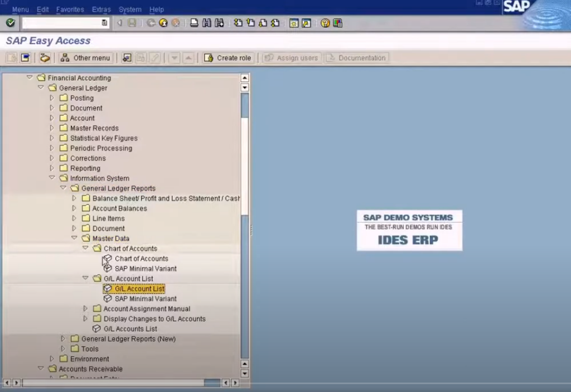Open the Menu menu in menu bar

click(x=21, y=9)
